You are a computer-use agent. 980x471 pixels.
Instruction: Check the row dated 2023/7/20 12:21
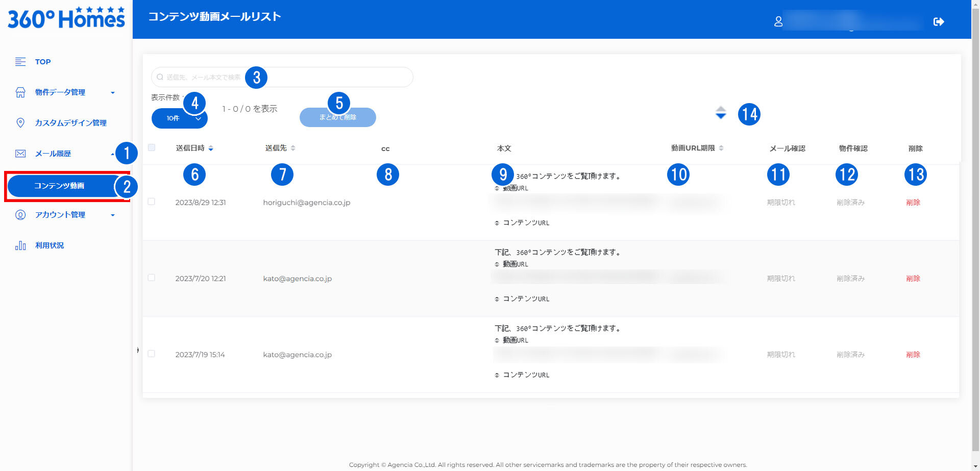pyautogui.click(x=152, y=278)
